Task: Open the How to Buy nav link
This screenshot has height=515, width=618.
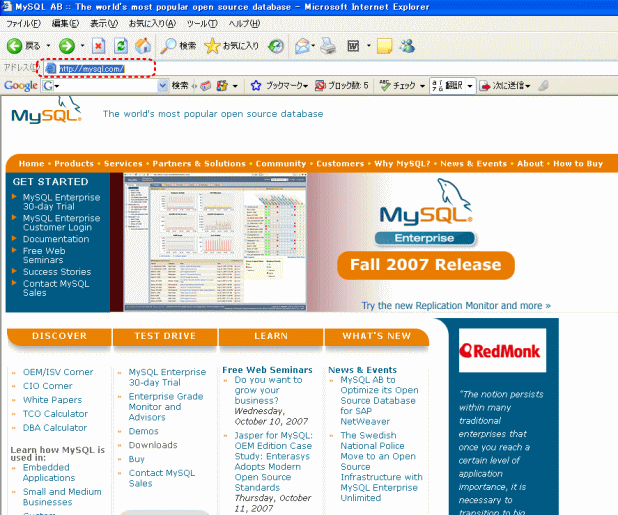Action: [578, 164]
